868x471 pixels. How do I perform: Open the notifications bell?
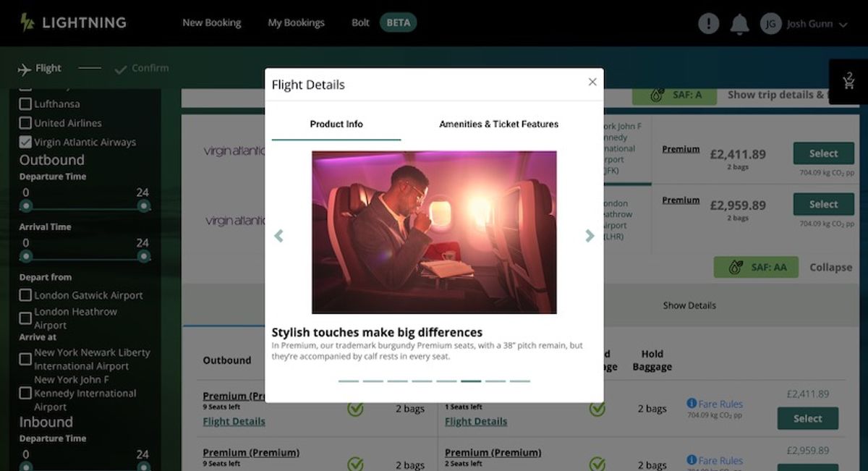click(x=739, y=23)
